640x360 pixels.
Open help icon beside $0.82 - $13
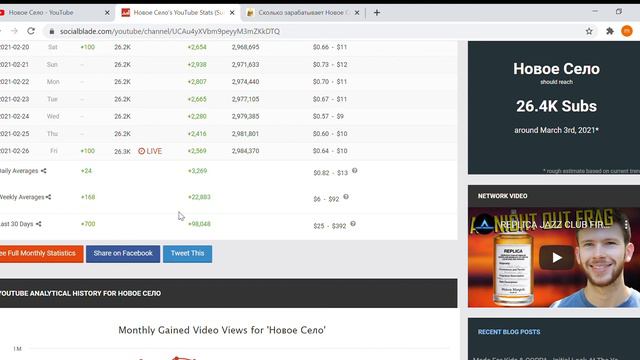pyautogui.click(x=355, y=171)
